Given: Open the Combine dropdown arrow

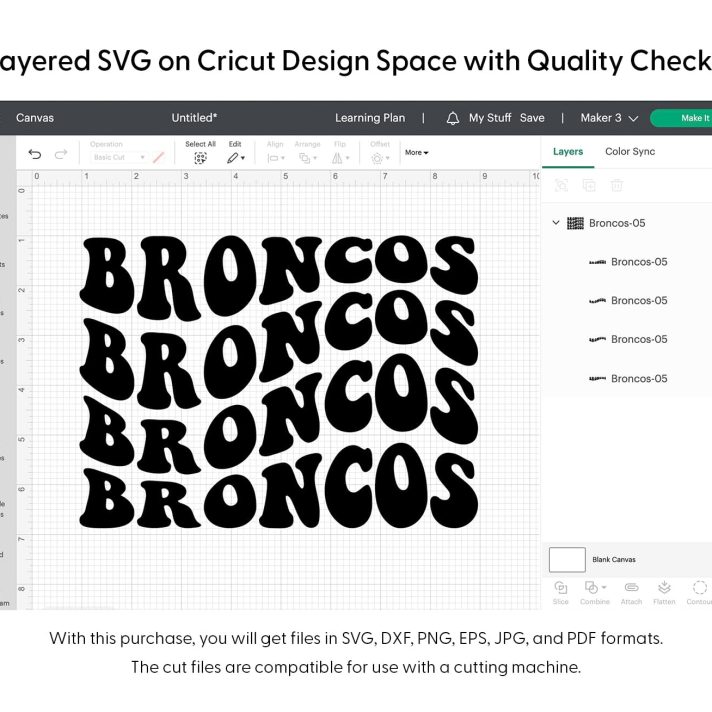Looking at the screenshot, I should point(604,587).
